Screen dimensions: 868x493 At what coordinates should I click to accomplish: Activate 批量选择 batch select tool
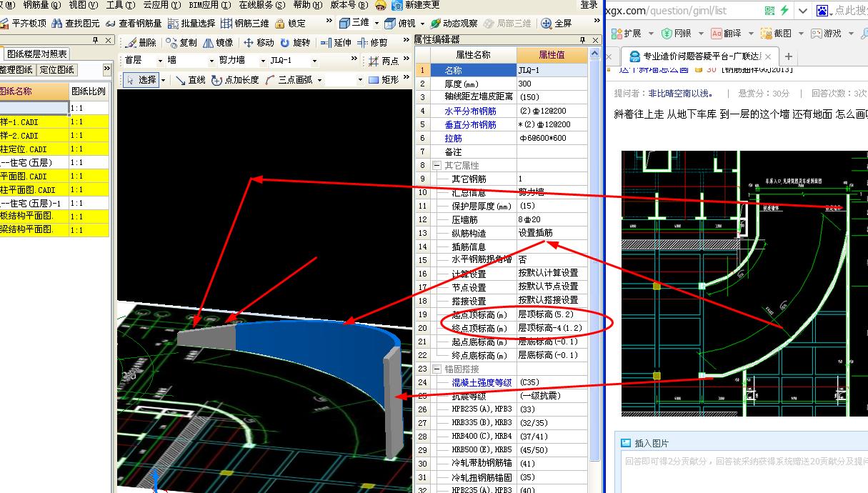[193, 24]
